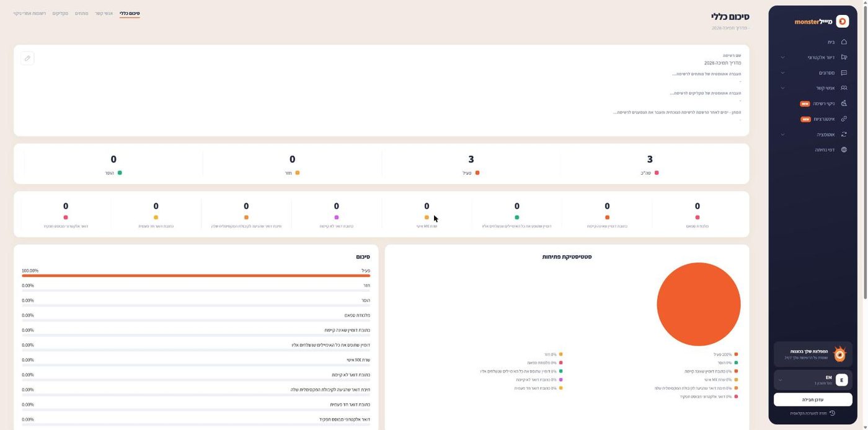868x430 pixels.
Task: Click the pencil edit icon on list card
Action: 27,58
